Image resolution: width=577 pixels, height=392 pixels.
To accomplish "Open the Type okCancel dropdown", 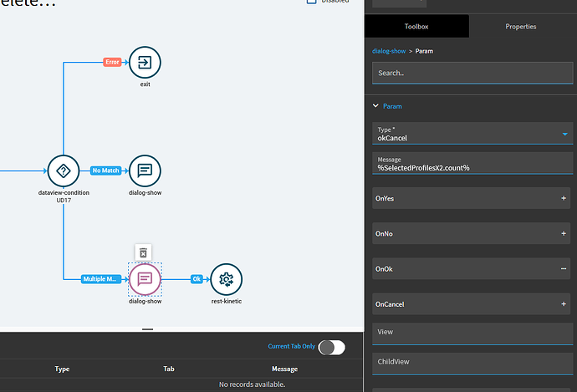I will coord(472,133).
